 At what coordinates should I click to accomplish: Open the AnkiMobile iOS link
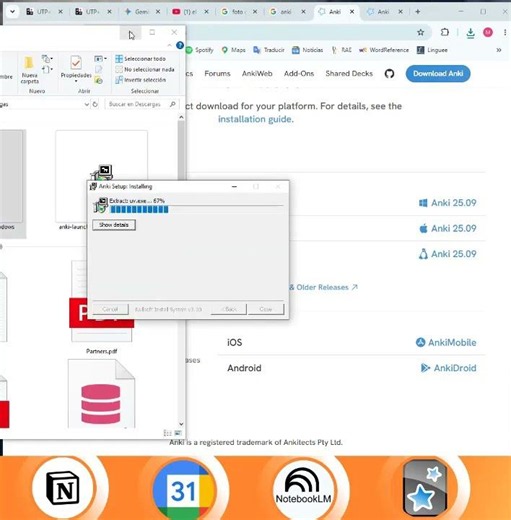pyautogui.click(x=446, y=343)
